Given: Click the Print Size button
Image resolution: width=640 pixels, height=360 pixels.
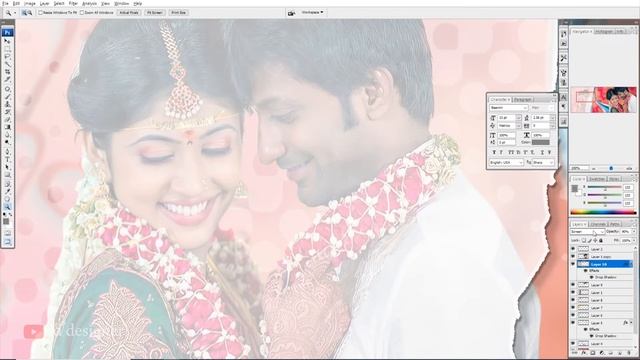Looking at the screenshot, I should tap(178, 13).
